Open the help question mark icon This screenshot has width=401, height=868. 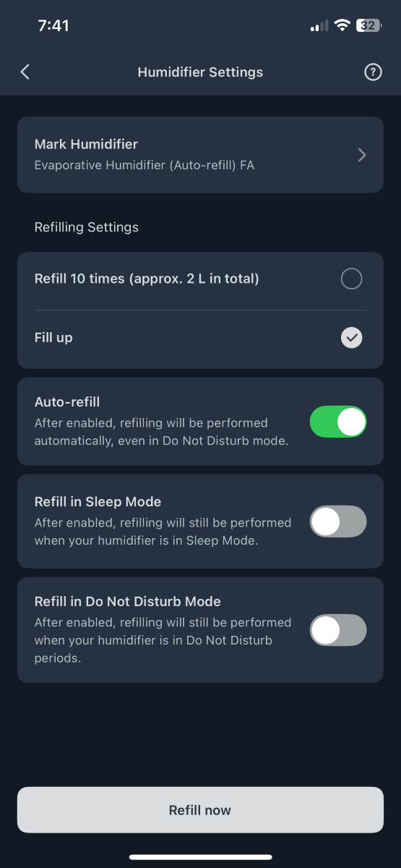pos(373,72)
